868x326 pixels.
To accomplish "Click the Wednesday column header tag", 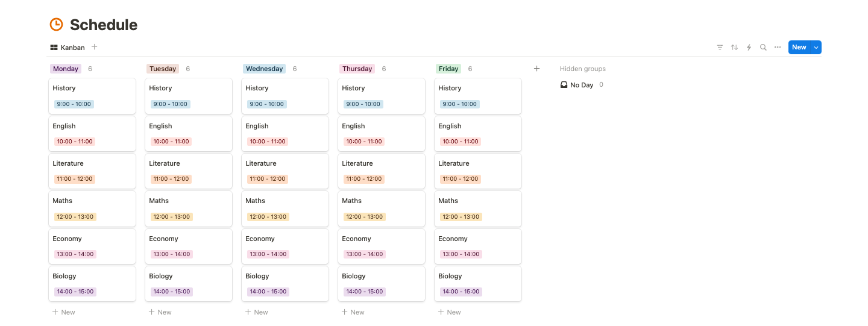I will tap(264, 69).
